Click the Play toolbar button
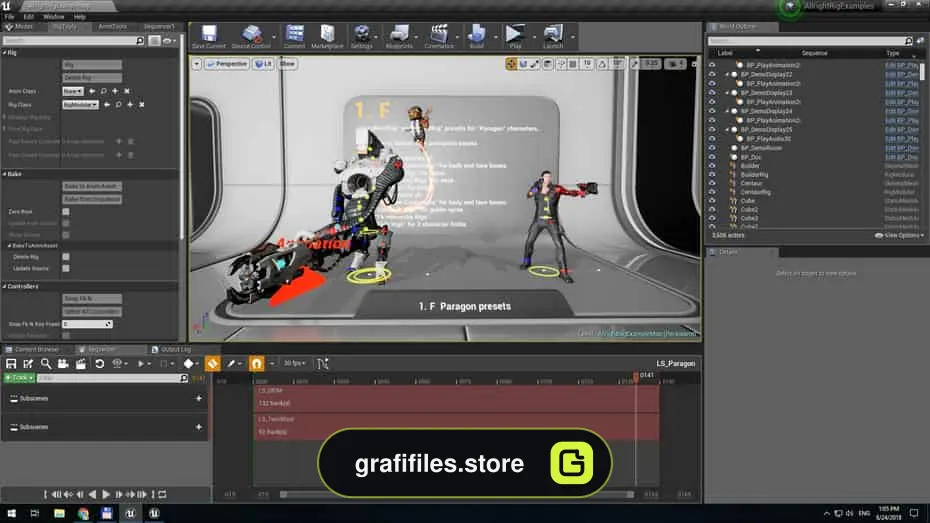Viewport: 930px width, 523px height. pyautogui.click(x=514, y=36)
